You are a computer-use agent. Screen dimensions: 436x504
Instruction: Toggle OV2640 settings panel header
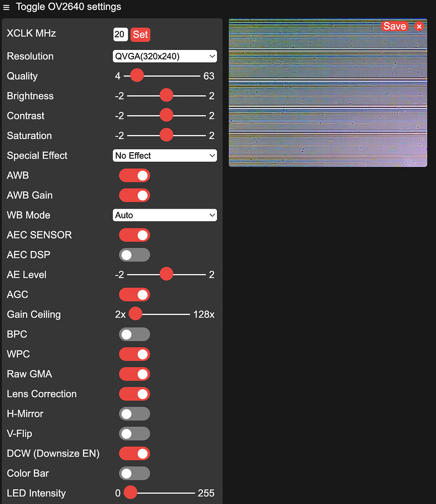(x=68, y=7)
